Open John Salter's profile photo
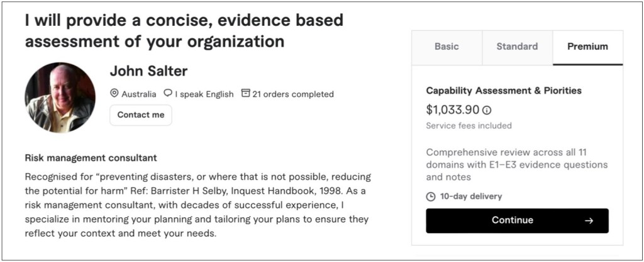The width and height of the screenshot is (644, 262). click(60, 98)
